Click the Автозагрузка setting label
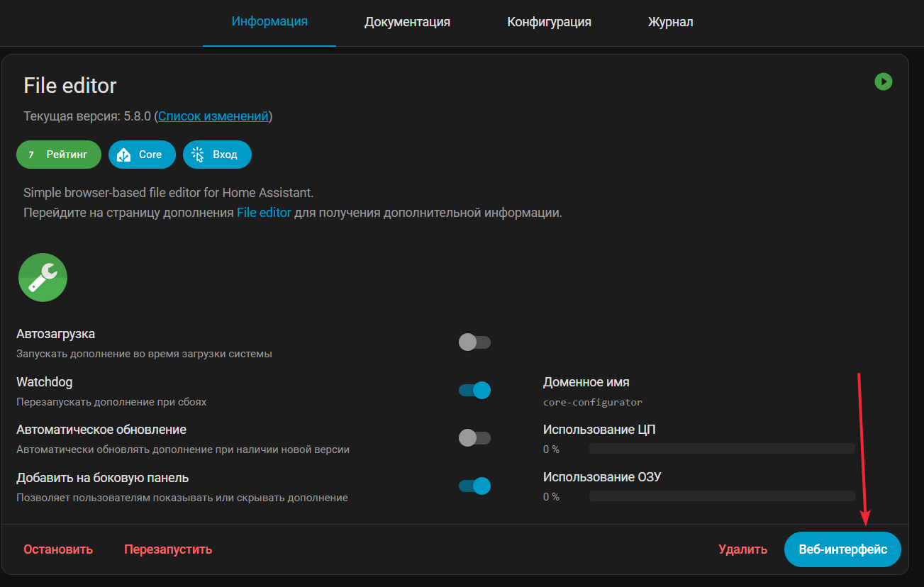 tap(55, 334)
